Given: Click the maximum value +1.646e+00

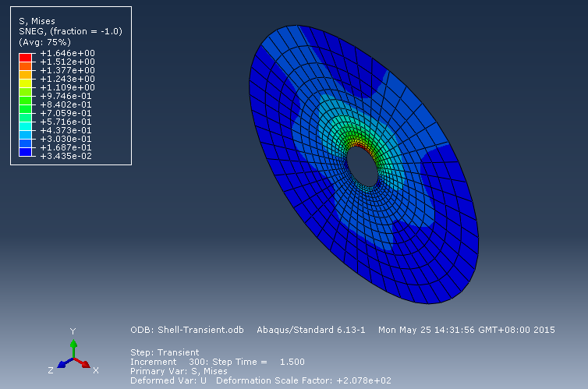Looking at the screenshot, I should pos(68,53).
